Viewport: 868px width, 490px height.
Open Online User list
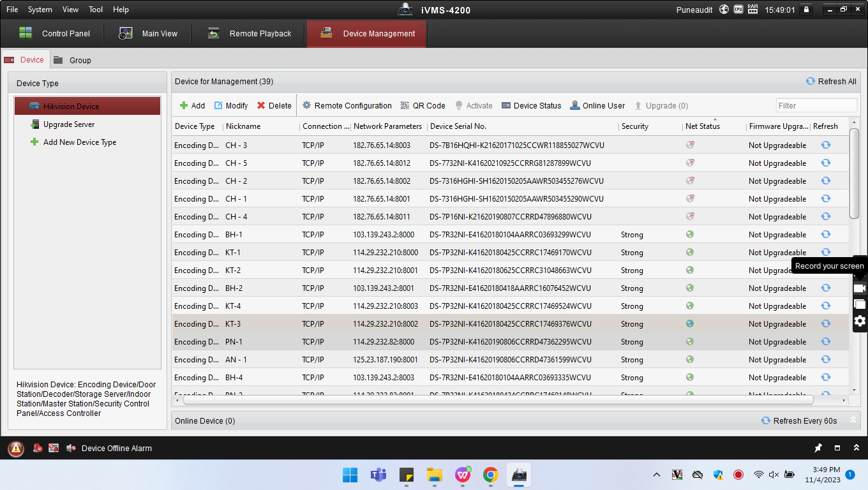597,106
